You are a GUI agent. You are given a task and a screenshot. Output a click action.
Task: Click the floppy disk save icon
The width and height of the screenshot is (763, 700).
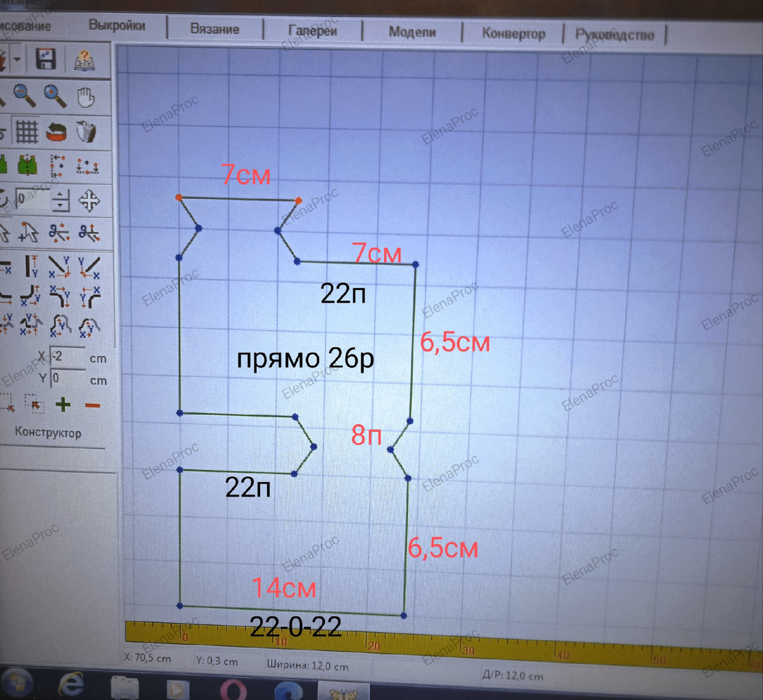45,59
